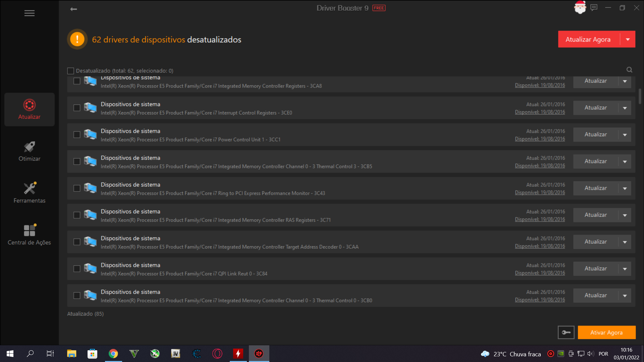Click Atualizar for the 3CE0 driver
644x362 pixels.
click(596, 108)
